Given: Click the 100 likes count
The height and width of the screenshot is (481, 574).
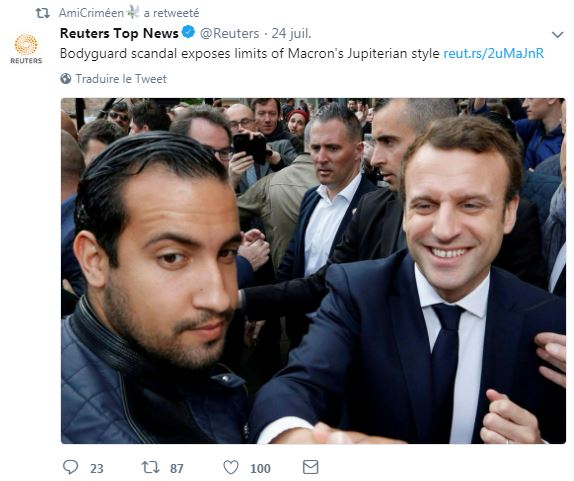Looking at the screenshot, I should [260, 468].
